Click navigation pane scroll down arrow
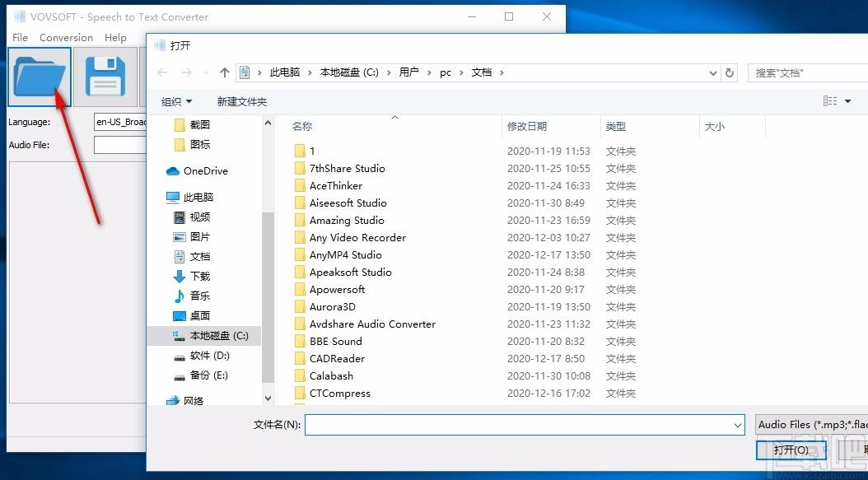868x480 pixels. click(268, 398)
